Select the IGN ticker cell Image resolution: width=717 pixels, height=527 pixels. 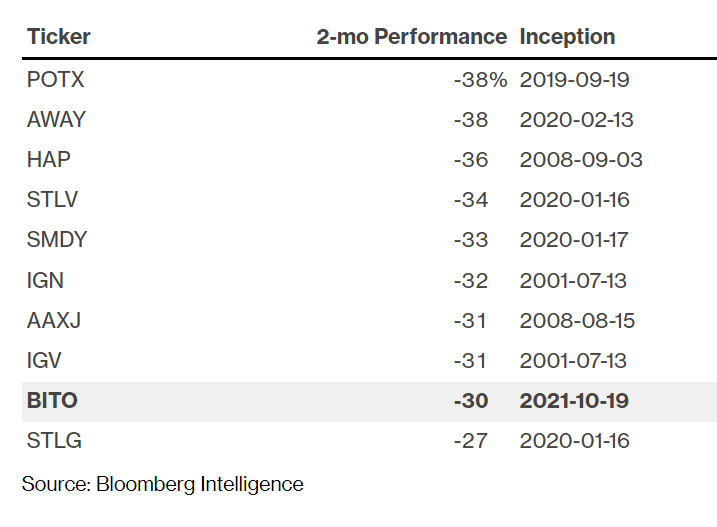[46, 281]
